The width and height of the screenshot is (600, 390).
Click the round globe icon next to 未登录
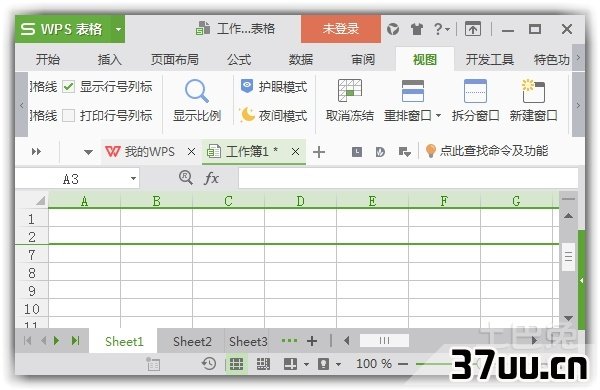pos(393,29)
